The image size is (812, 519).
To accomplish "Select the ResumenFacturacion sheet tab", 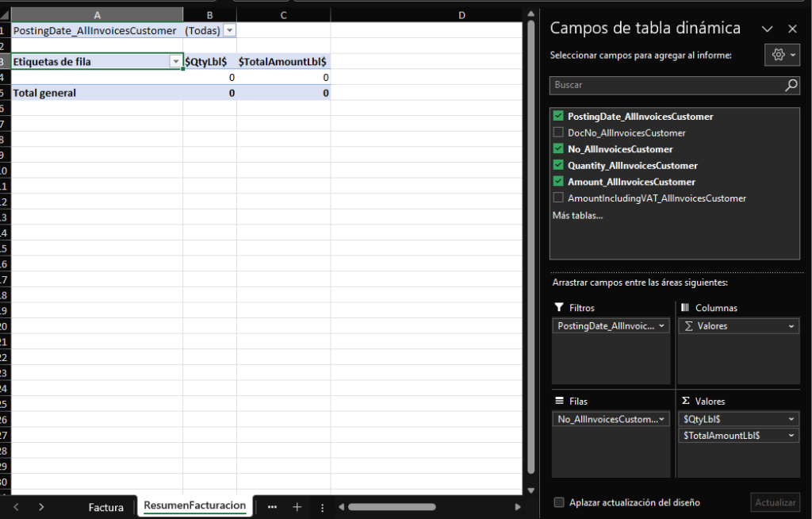I will tap(195, 506).
